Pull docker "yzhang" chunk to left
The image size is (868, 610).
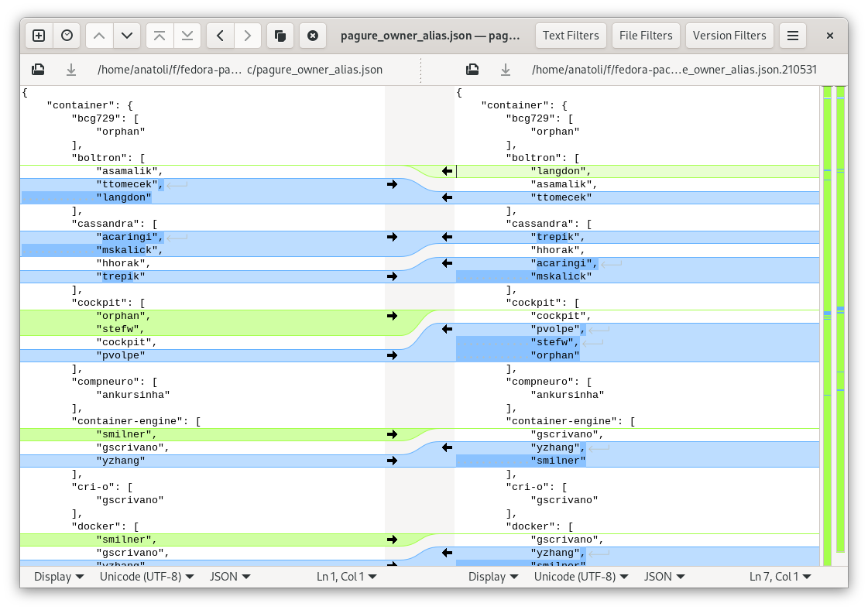click(448, 553)
